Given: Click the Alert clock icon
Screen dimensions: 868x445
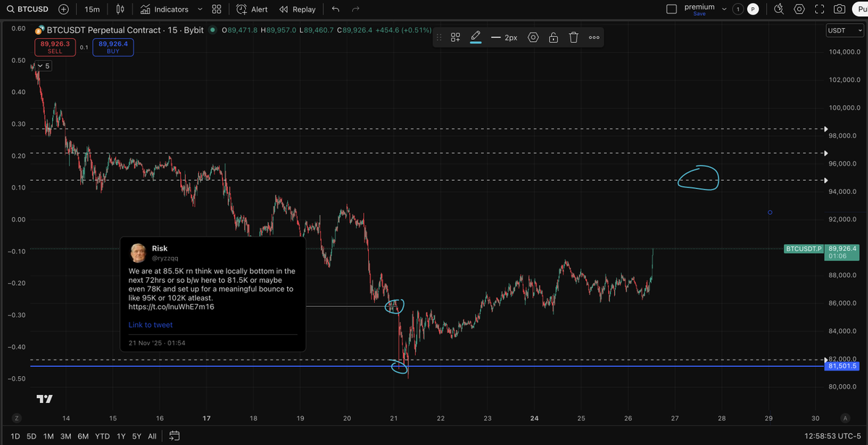Looking at the screenshot, I should 243,9.
